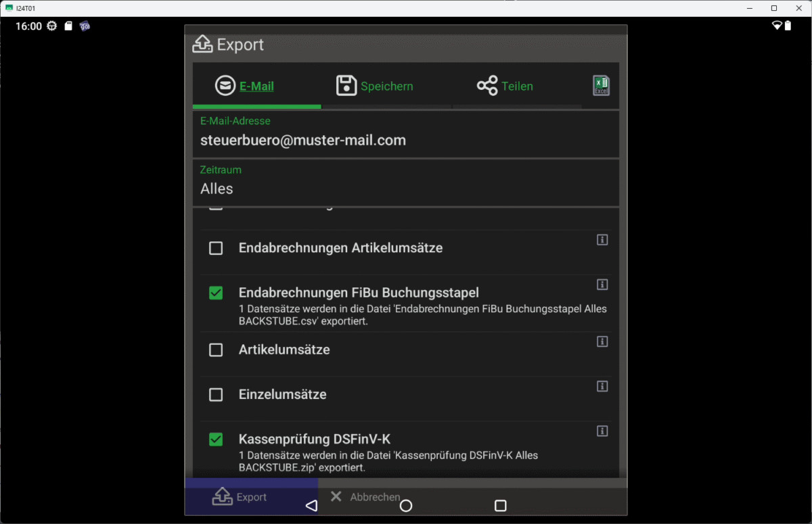Uncheck Endabrechnungen FiBu Buchungsstapel
This screenshot has width=812, height=524.
[216, 293]
